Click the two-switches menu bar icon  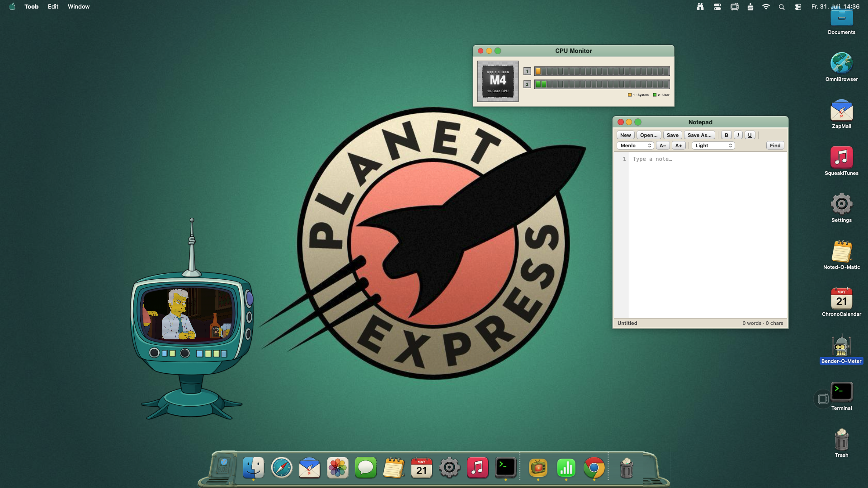717,7
